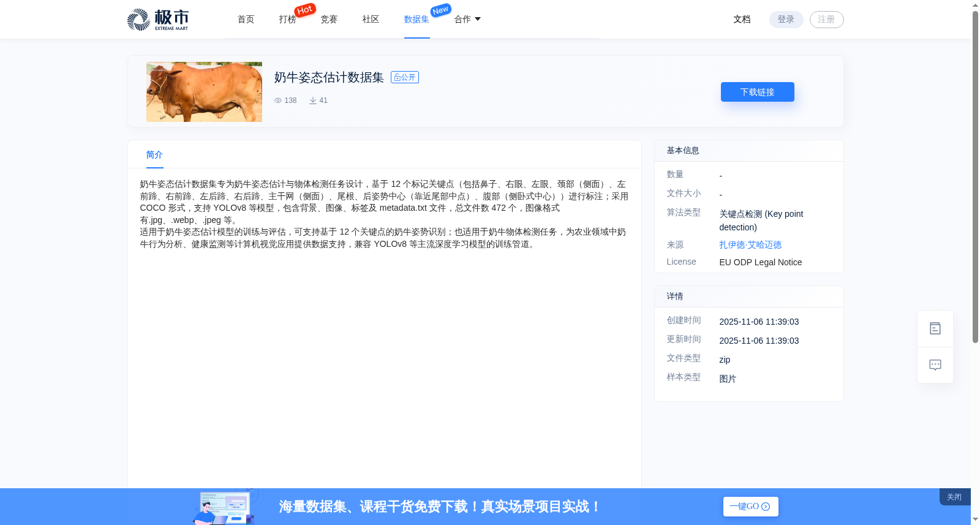Select the 简介 tab
The height and width of the screenshot is (525, 980).
154,155
